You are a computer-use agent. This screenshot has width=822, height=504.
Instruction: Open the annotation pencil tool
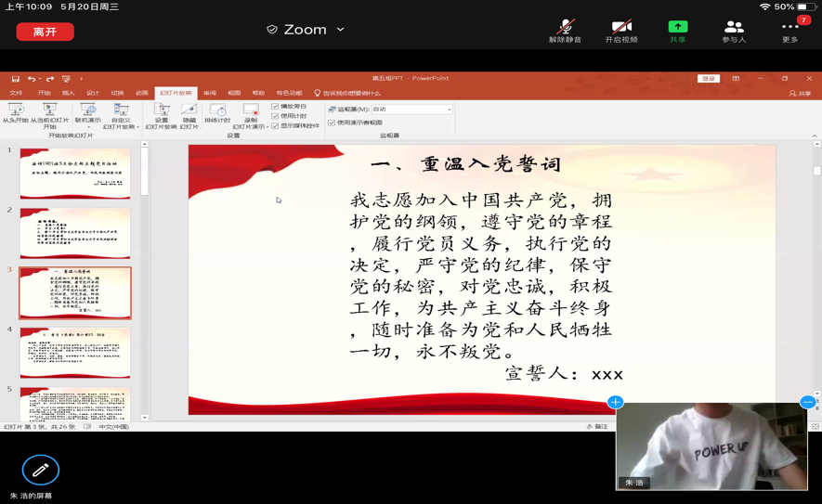coord(40,471)
